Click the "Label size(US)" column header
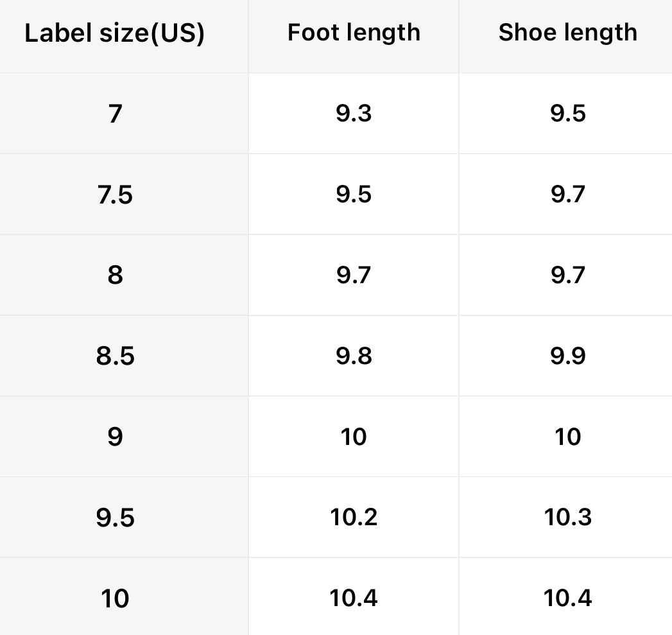Image resolution: width=672 pixels, height=635 pixels. [115, 33]
